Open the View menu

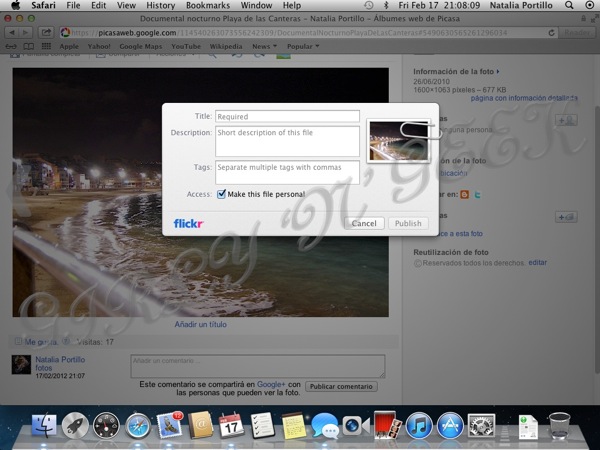[x=126, y=5]
